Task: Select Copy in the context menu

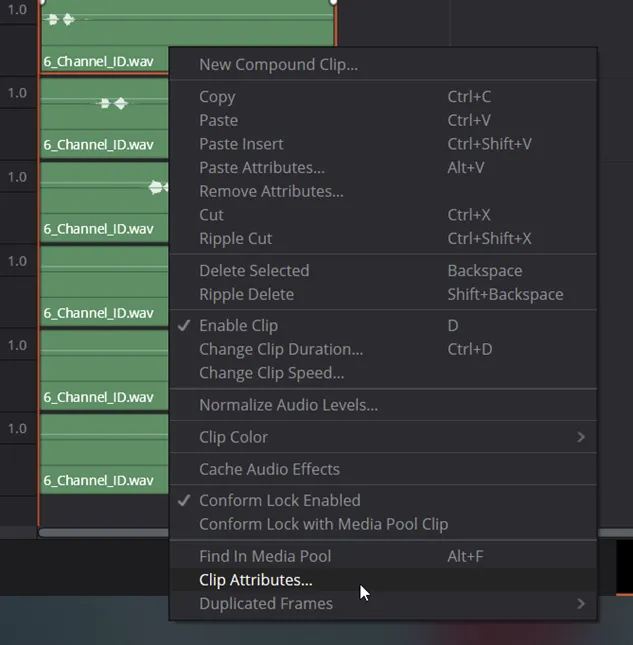Action: pos(383,97)
